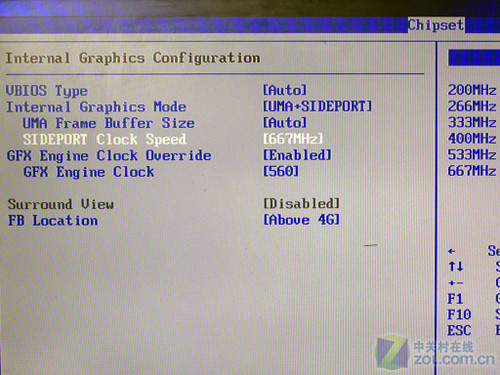The height and width of the screenshot is (375, 500).
Task: Click the F10 key hint
Action: pos(459,315)
